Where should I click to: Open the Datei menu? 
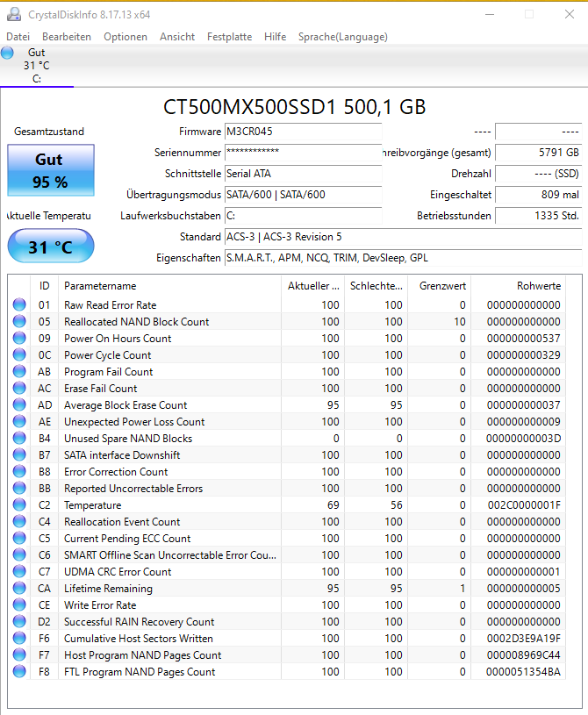point(18,37)
